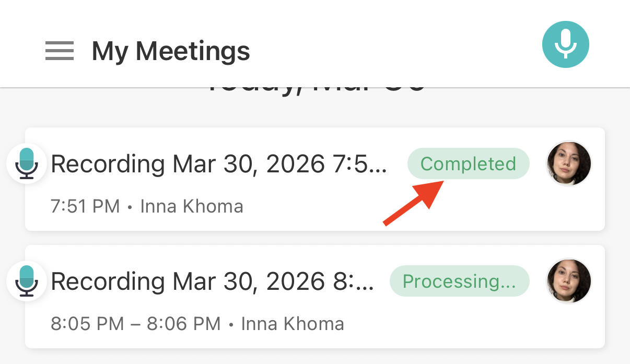Click the Processing... status badge
Screen dimensions: 630x364
coord(459,281)
